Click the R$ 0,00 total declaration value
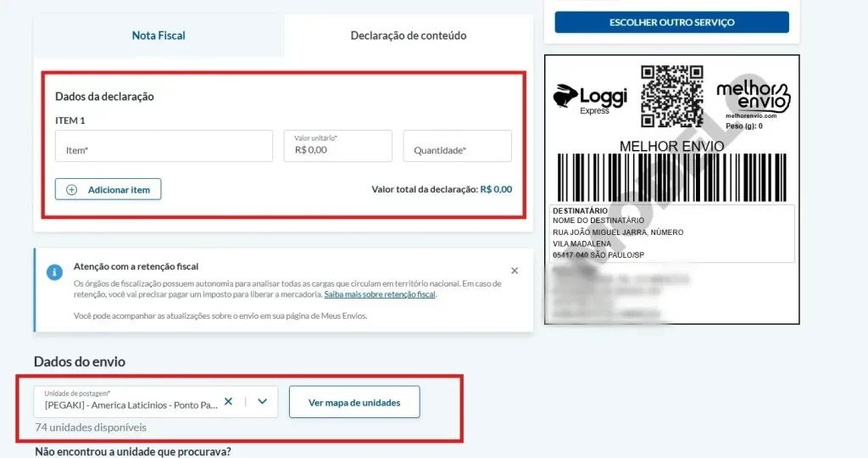 (x=496, y=189)
